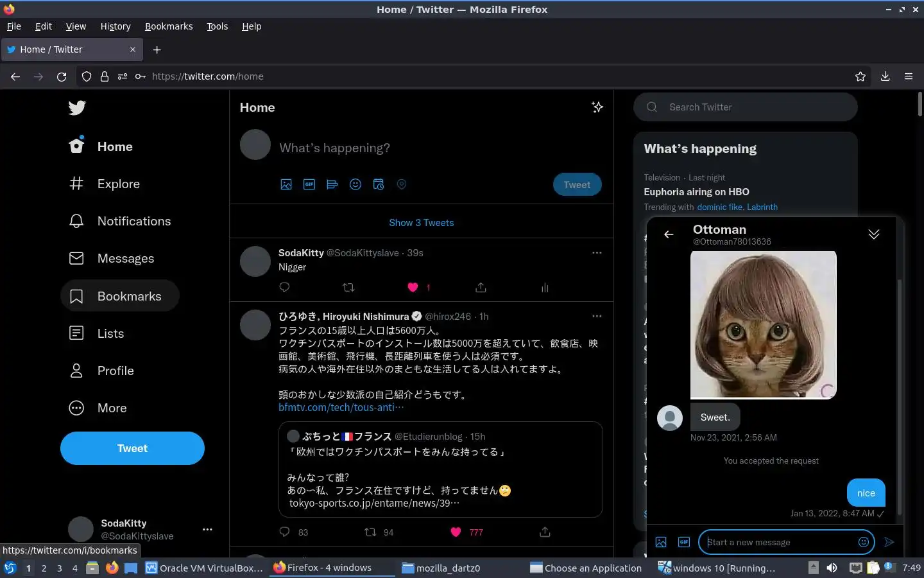Reply to SodaKitty's tweet
Image resolution: width=924 pixels, height=578 pixels.
pos(285,287)
